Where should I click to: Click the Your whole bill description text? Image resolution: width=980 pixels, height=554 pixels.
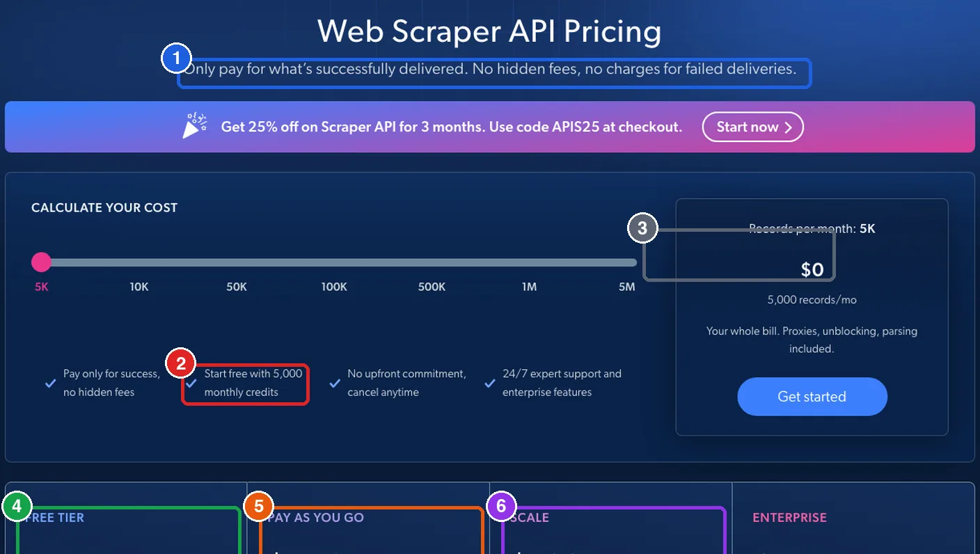[x=812, y=340]
